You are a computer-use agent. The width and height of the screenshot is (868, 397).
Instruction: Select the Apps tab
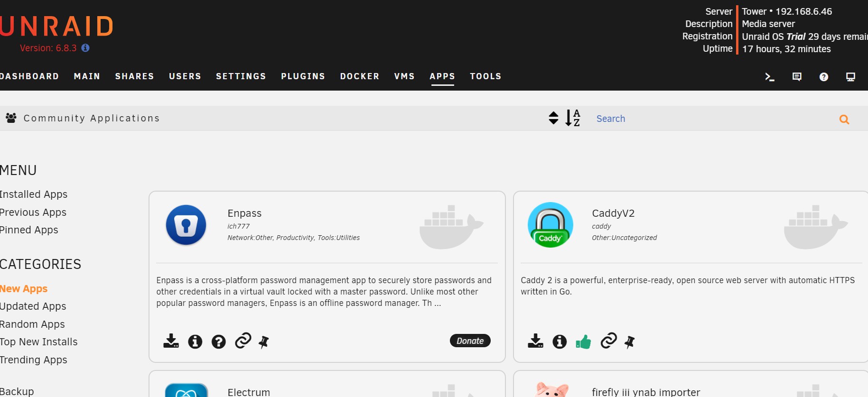[x=442, y=76]
